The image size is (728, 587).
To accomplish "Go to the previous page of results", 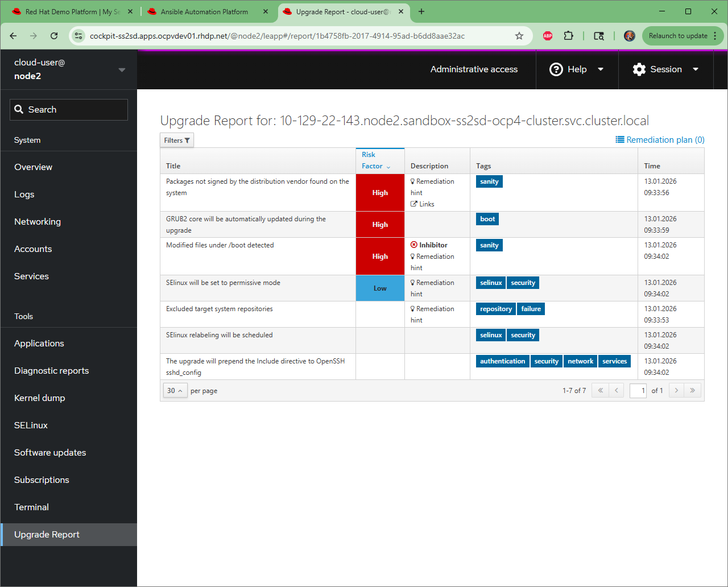I will (x=617, y=390).
